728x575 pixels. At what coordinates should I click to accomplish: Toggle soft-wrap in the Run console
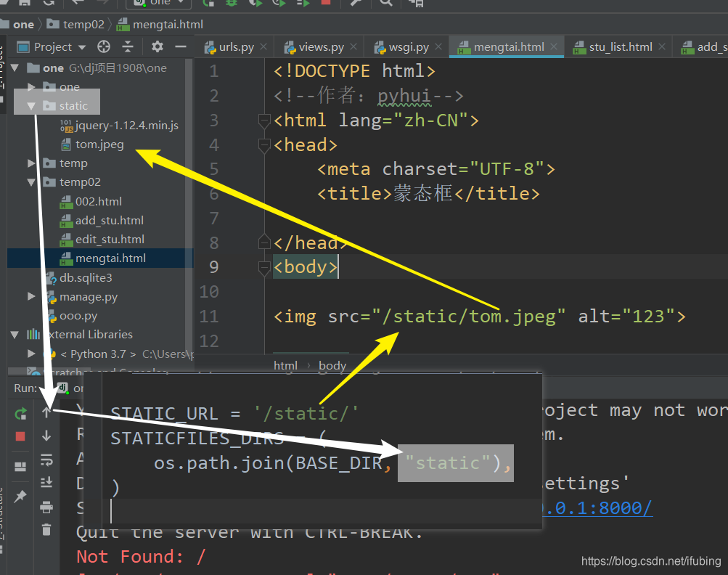(46, 460)
